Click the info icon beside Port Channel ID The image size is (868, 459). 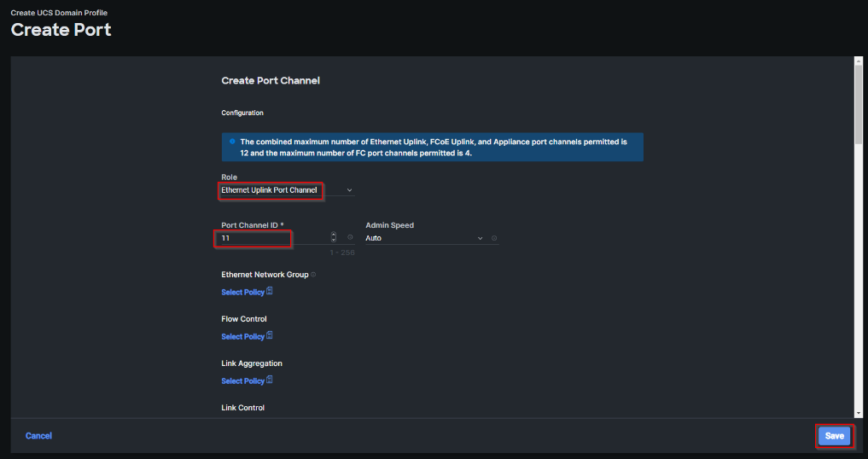350,238
